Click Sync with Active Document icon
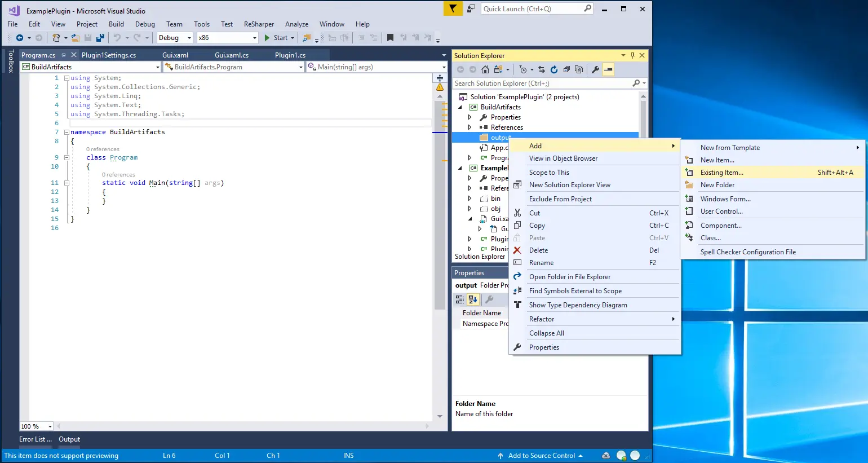Screen dimensions: 868x463 point(542,69)
